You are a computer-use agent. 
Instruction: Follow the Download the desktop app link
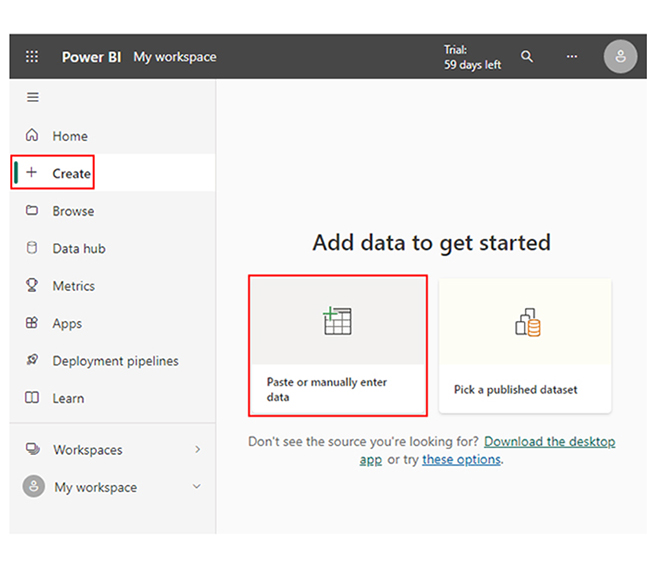[x=549, y=441]
